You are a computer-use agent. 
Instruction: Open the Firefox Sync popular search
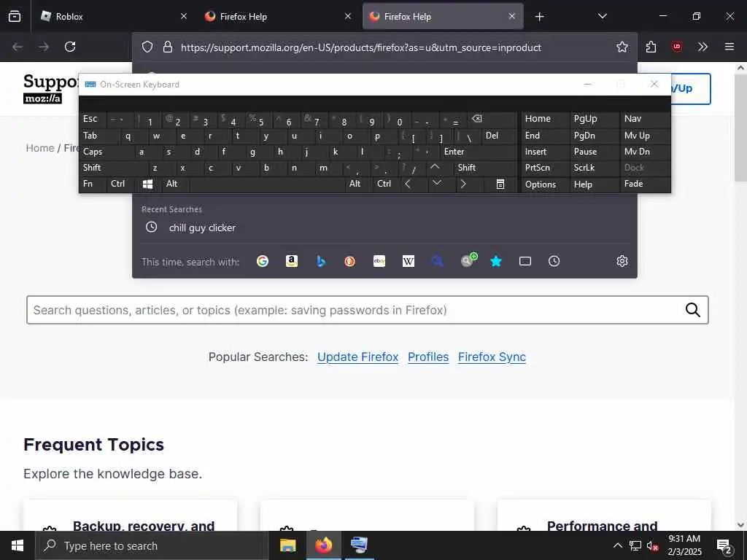tap(492, 357)
